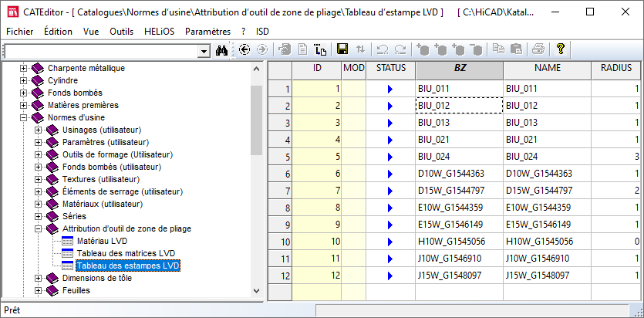Viewport: 644px width, 318px height.
Task: Open the search combo box dropdown
Action: (204, 50)
